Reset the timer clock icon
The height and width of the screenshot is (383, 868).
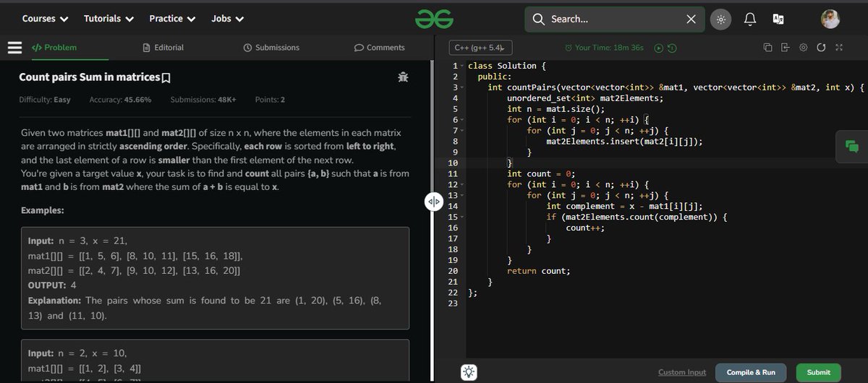(x=672, y=48)
